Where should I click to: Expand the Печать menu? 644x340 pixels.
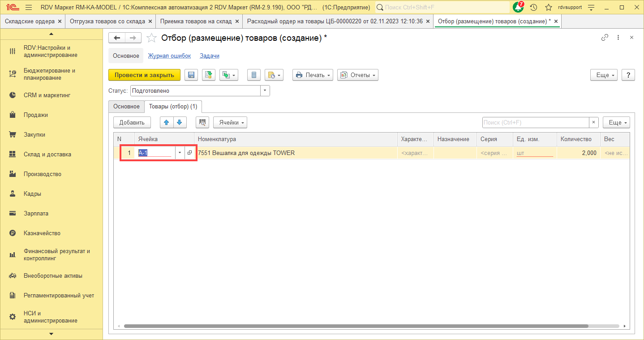tap(313, 75)
